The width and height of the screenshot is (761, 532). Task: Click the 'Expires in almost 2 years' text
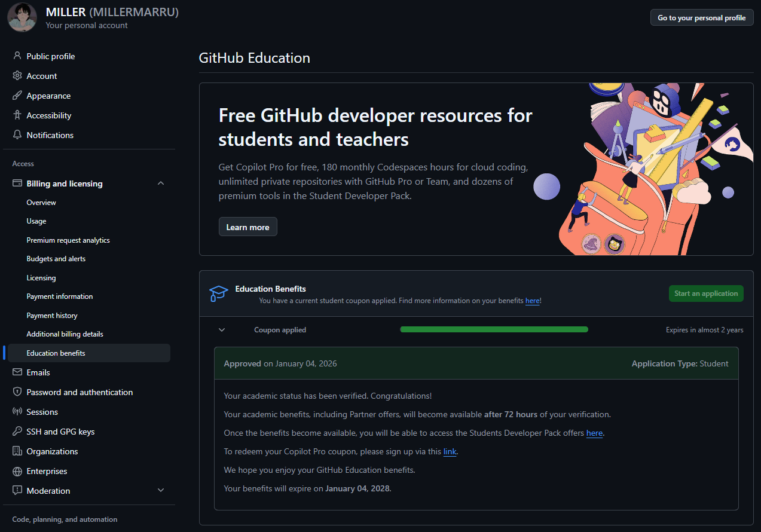click(x=705, y=330)
